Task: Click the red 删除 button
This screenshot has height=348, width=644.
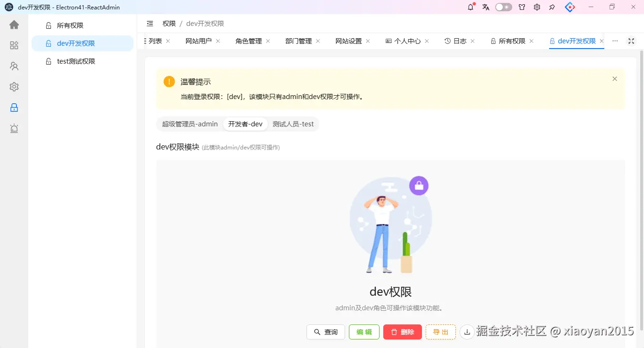Action: tap(403, 332)
